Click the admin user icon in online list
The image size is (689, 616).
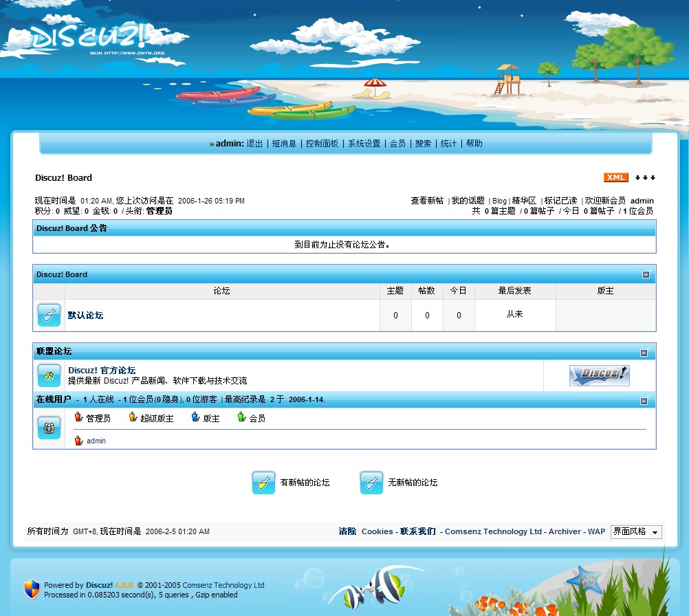pos(78,441)
